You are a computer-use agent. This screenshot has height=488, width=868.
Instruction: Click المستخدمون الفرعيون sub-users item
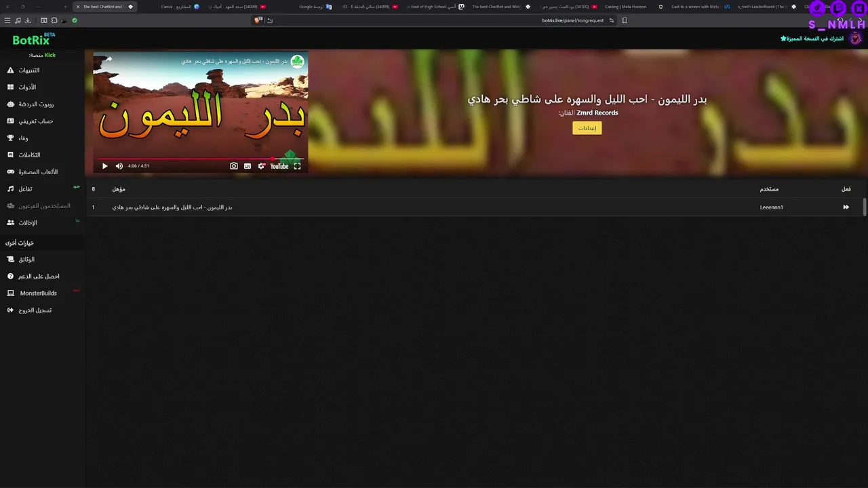click(x=38, y=205)
